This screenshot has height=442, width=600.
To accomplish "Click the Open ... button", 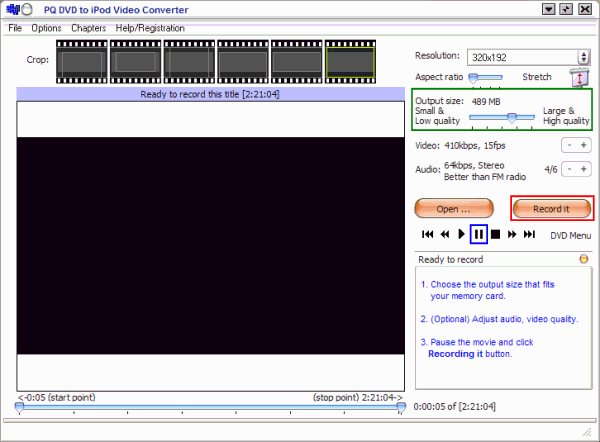I will coord(454,209).
